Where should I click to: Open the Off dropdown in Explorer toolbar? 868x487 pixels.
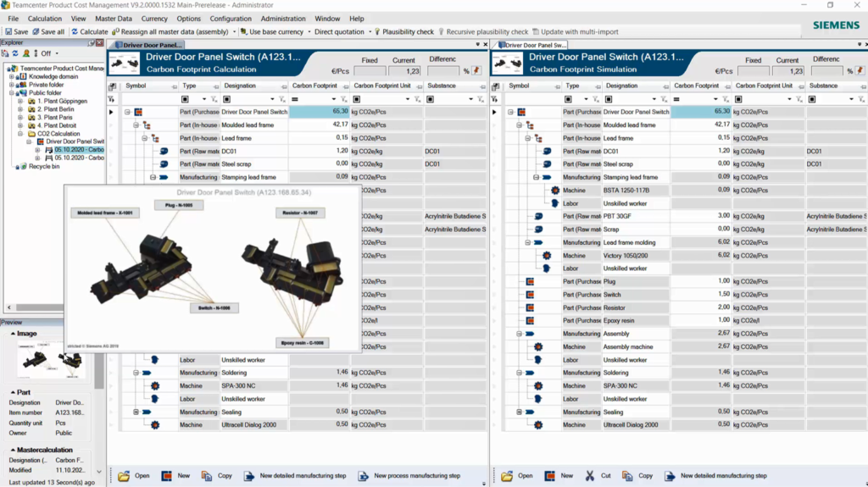pyautogui.click(x=57, y=53)
